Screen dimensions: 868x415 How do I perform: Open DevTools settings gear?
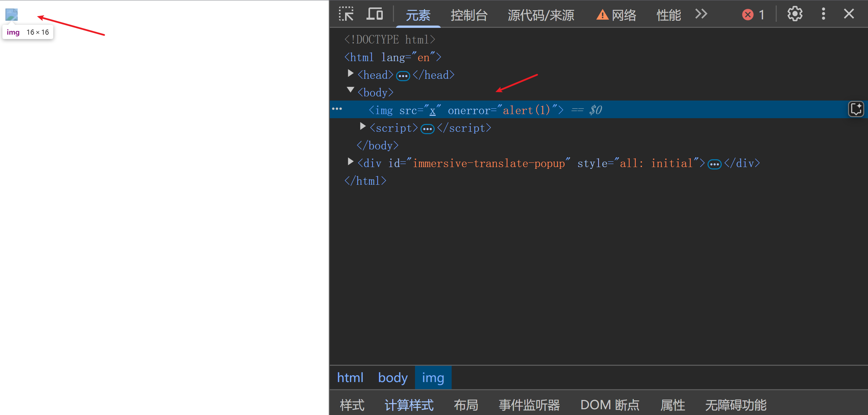(x=795, y=14)
